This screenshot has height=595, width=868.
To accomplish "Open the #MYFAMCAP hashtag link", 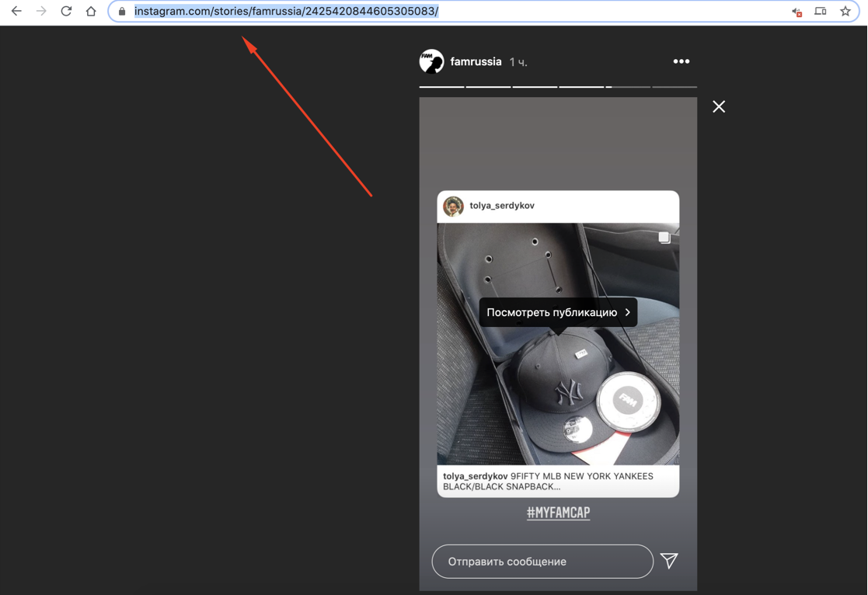I will [558, 513].
